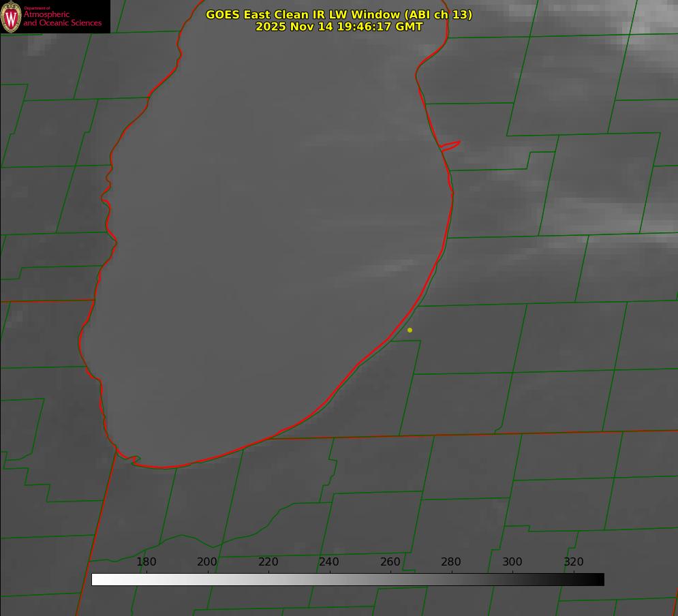This screenshot has width=678, height=616.
Task: Click the 200 label on the colorbar
Action: [x=207, y=562]
